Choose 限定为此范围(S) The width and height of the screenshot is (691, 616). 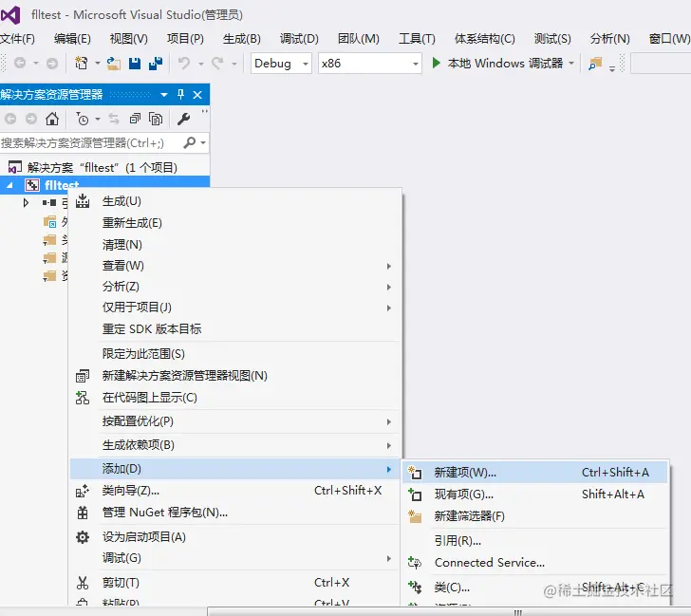tap(235, 354)
